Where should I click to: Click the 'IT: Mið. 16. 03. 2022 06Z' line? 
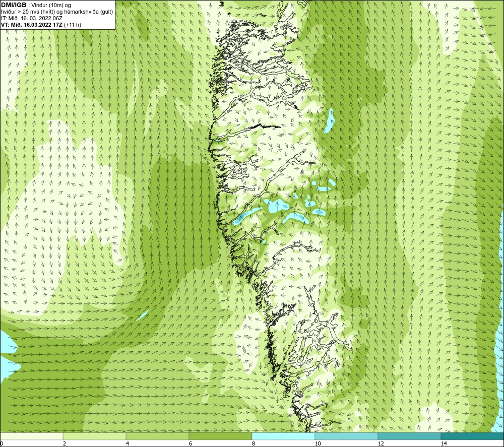tap(32, 18)
